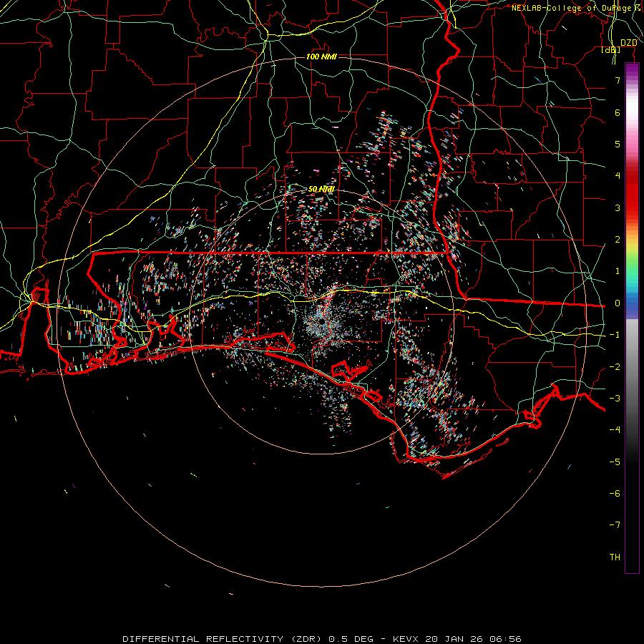Click the 50 NMI range ring label
This screenshot has height=644, width=644.
click(321, 189)
